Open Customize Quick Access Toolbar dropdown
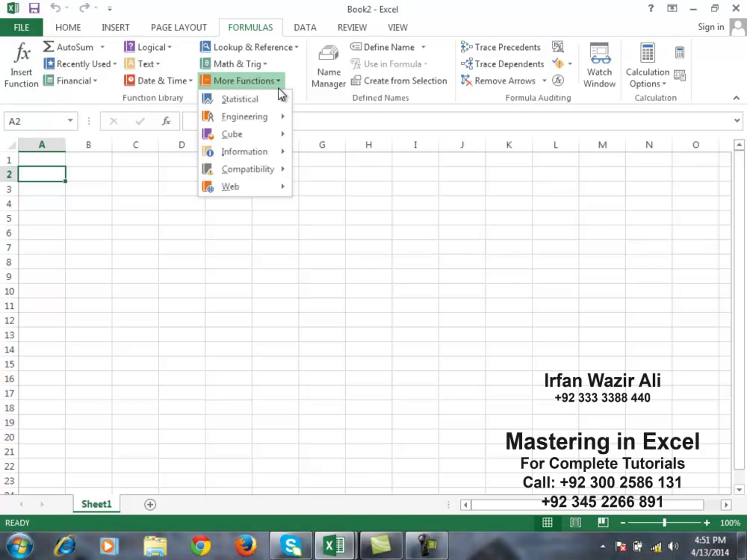This screenshot has height=560, width=747. click(x=110, y=9)
